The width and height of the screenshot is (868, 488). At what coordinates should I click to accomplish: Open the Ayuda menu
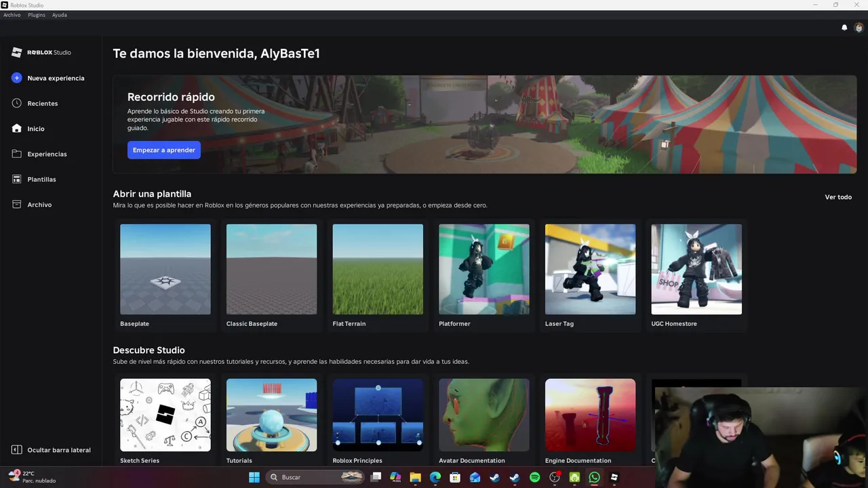(60, 15)
